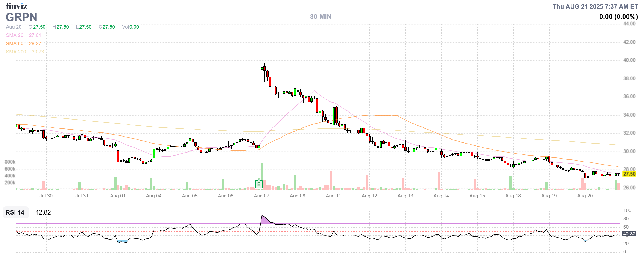Click the yellow 27.50 current price tag
644x259 pixels.
[629, 174]
